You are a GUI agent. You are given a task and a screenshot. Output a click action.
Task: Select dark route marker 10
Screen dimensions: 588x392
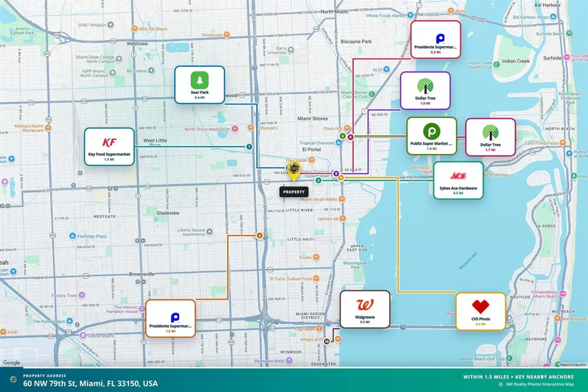click(326, 341)
